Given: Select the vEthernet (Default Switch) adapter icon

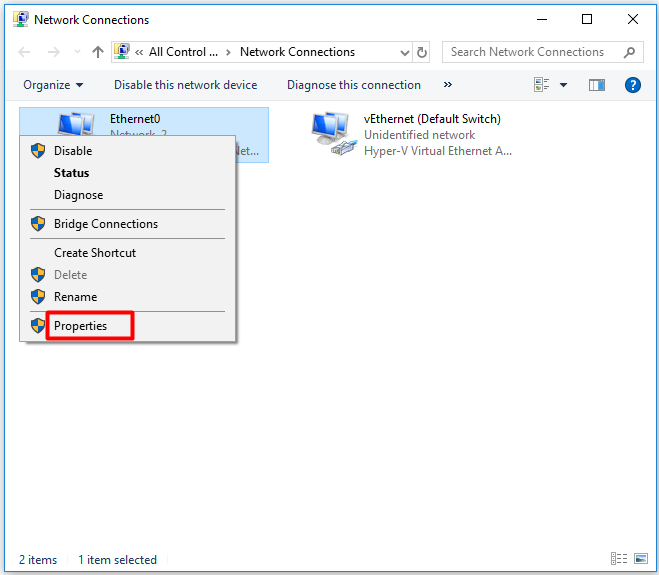Looking at the screenshot, I should [x=334, y=134].
